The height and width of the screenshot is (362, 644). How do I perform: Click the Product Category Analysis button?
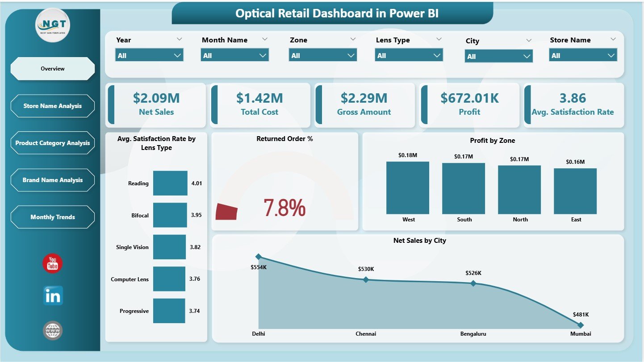[x=52, y=143]
